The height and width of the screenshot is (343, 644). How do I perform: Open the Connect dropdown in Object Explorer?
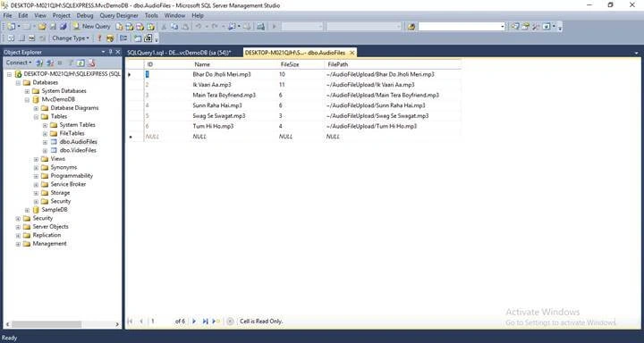pos(19,63)
